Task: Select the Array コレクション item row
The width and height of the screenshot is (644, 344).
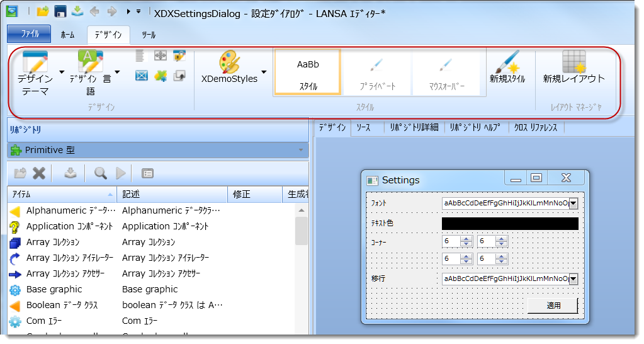Action: point(151,243)
